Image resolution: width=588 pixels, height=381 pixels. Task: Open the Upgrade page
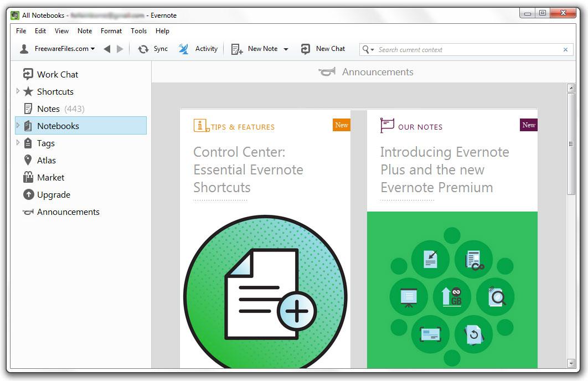coord(54,194)
